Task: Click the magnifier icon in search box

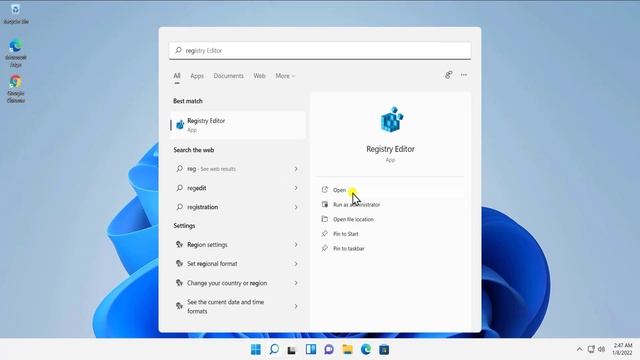Action: (178, 50)
